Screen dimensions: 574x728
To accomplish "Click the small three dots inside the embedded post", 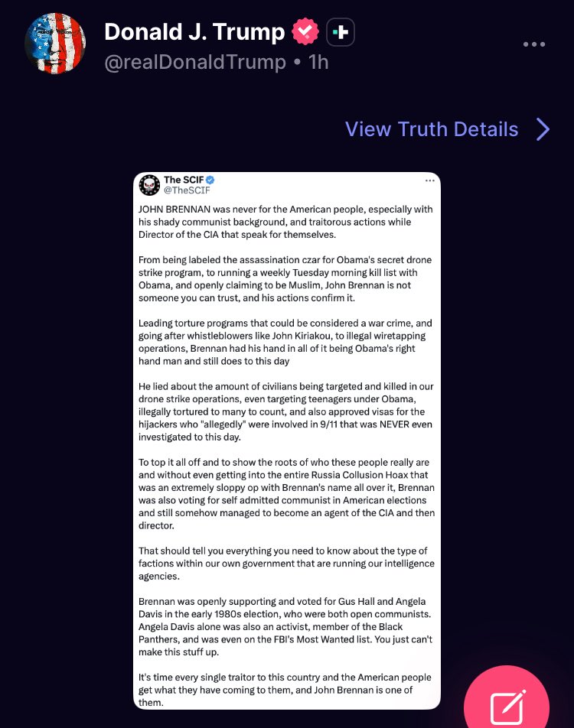I will pyautogui.click(x=429, y=180).
